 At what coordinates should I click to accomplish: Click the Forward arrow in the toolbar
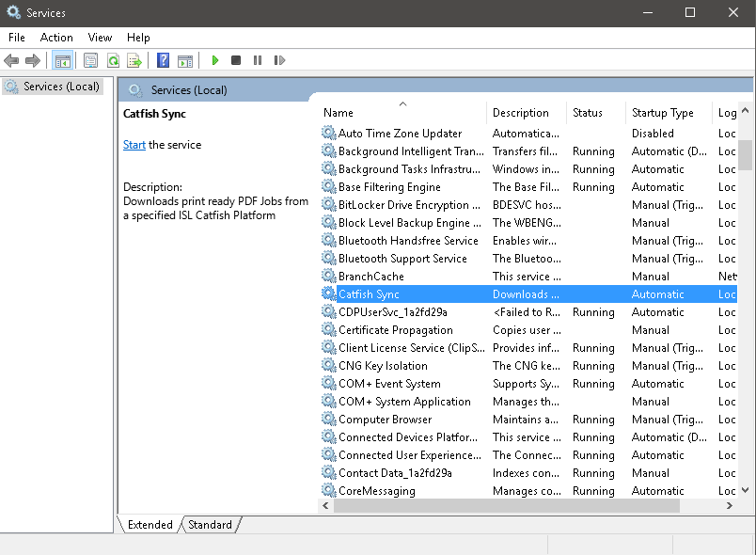[x=33, y=61]
